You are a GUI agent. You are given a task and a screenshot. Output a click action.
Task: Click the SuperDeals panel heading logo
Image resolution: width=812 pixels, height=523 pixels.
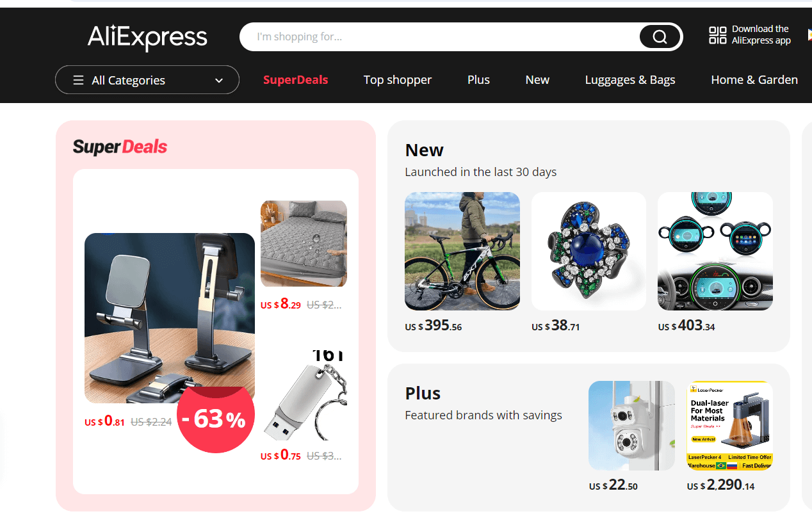(x=120, y=147)
